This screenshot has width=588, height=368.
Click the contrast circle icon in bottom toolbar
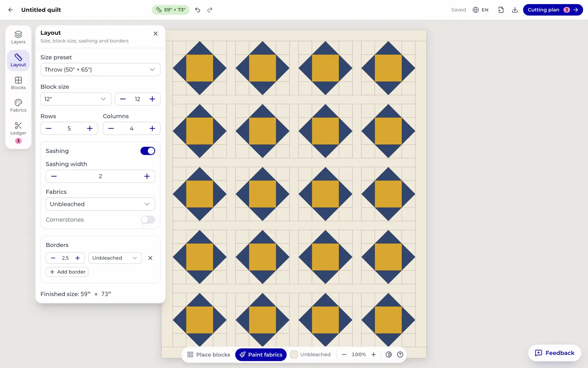pyautogui.click(x=389, y=355)
